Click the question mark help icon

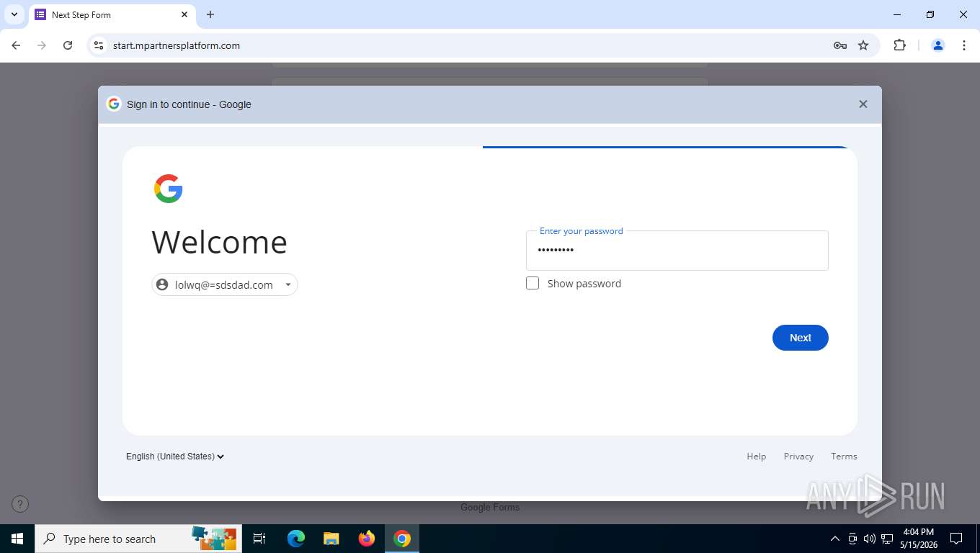coord(20,504)
